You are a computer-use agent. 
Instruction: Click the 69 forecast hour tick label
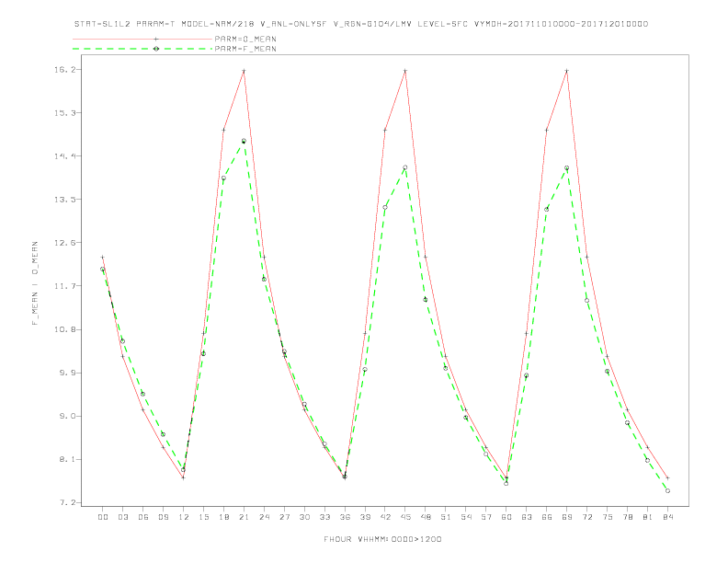tap(567, 517)
